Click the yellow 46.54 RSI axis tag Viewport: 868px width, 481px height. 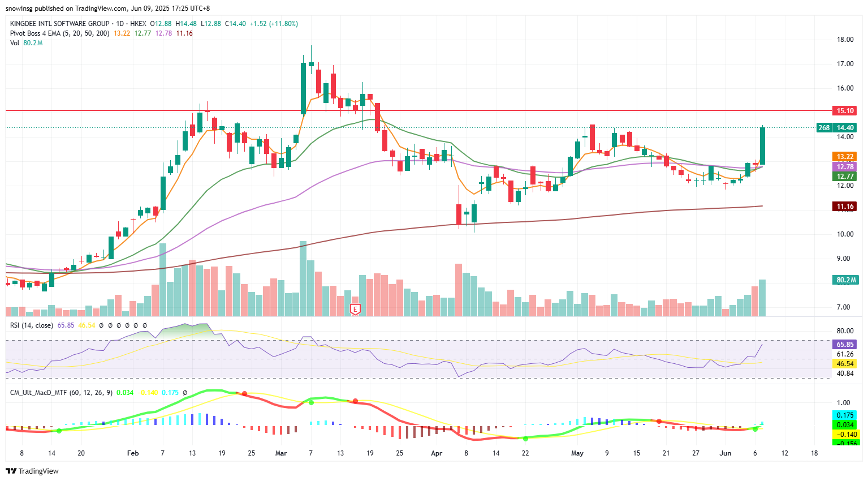(x=845, y=364)
